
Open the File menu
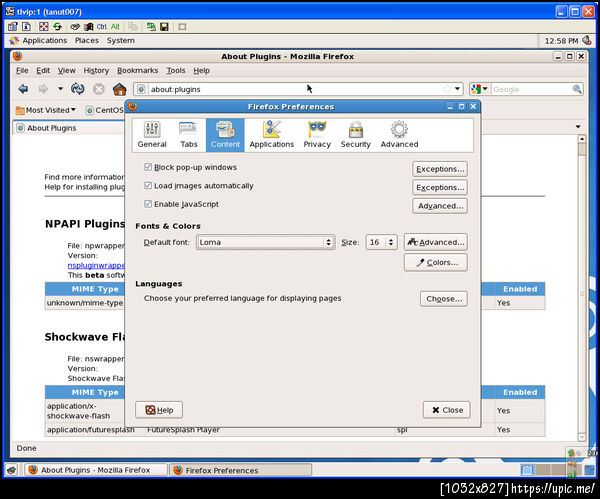(22, 70)
